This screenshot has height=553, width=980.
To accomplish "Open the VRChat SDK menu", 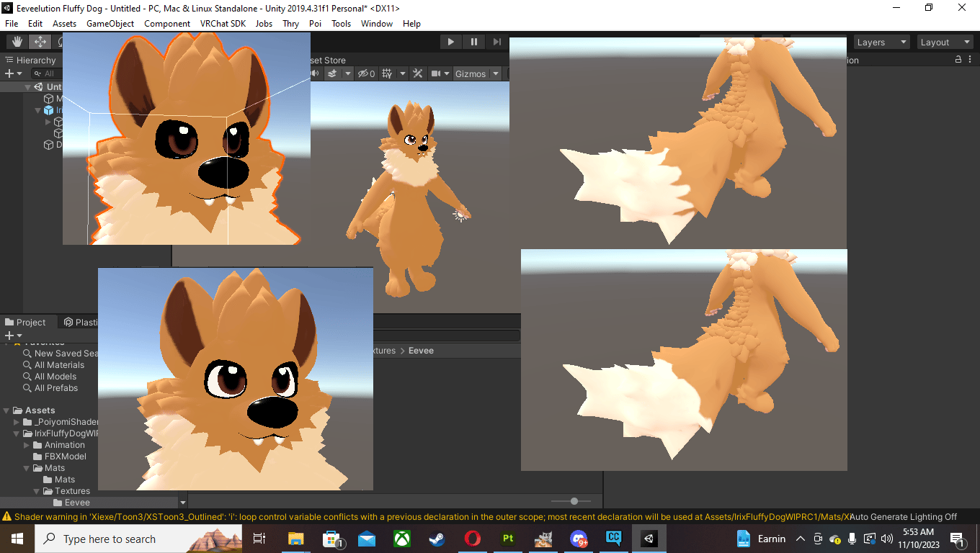I will pyautogui.click(x=223, y=23).
